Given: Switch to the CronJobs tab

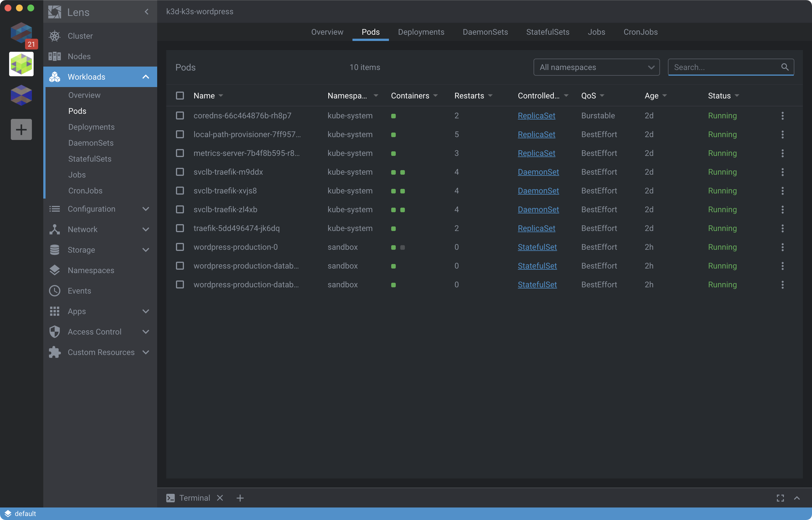Looking at the screenshot, I should [x=640, y=32].
